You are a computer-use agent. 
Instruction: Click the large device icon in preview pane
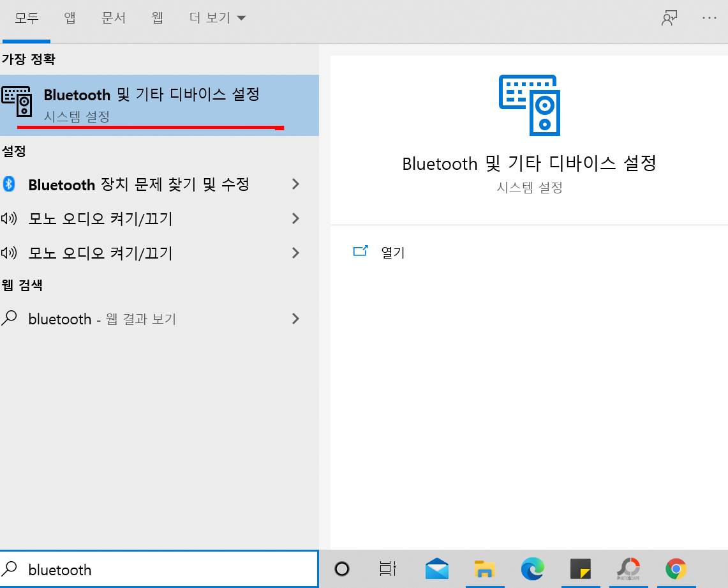pos(530,105)
